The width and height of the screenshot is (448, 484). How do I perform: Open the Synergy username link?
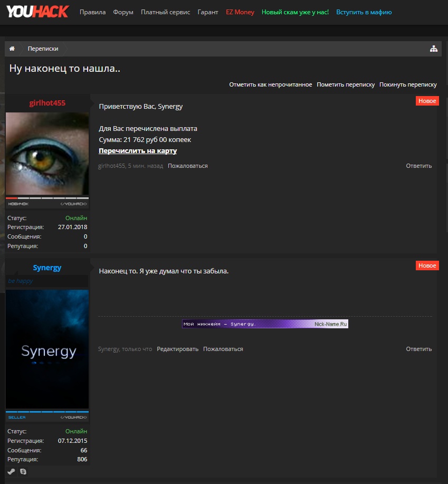pos(47,268)
